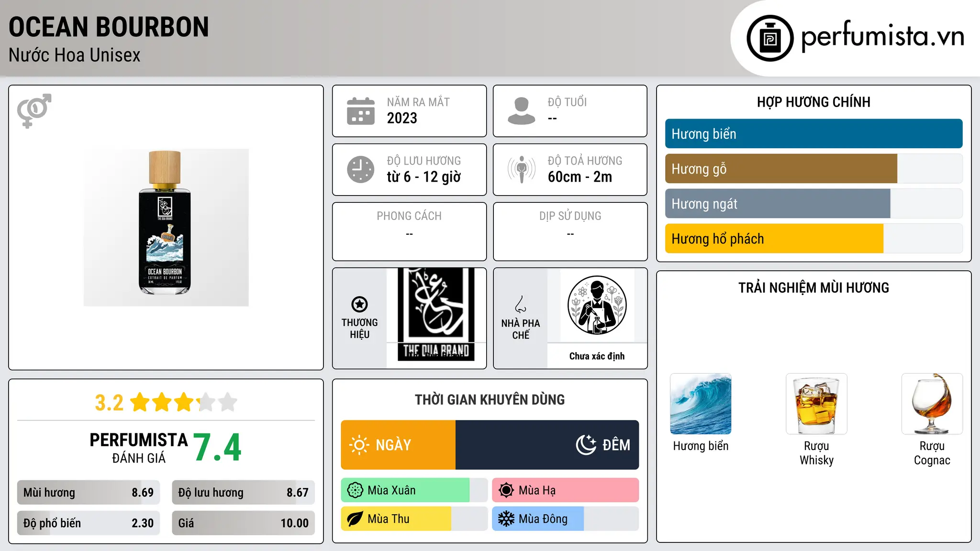Click the Rượu Whisky caption

[x=816, y=453]
